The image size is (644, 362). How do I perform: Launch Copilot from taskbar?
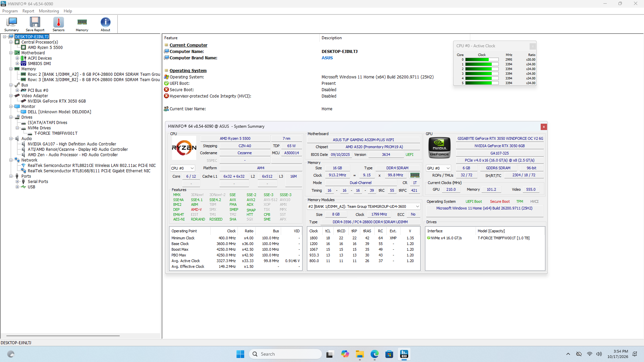345,354
